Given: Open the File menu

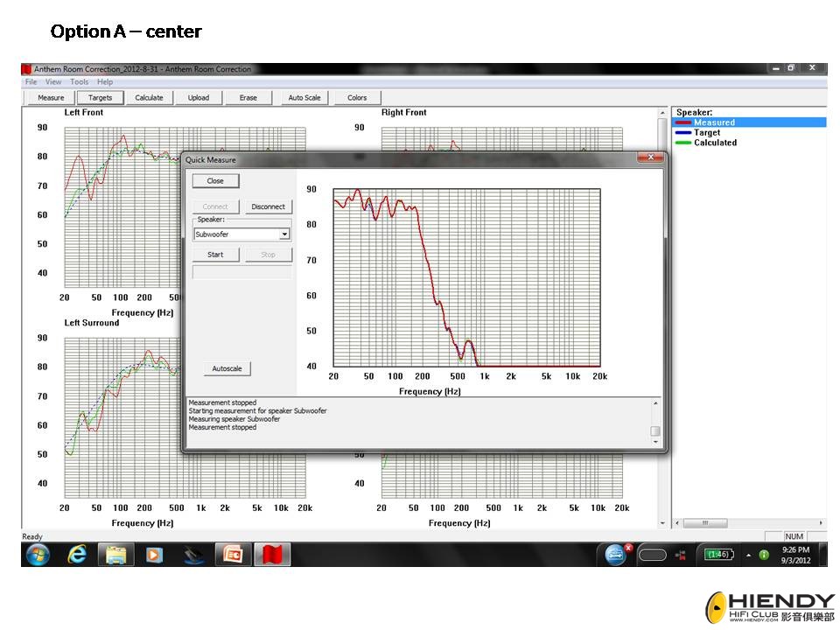Looking at the screenshot, I should click(x=31, y=82).
